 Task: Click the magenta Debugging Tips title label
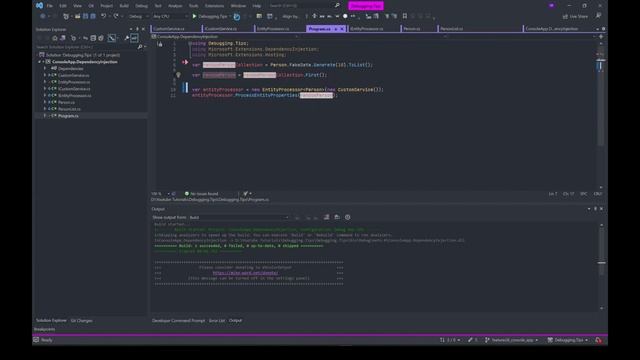pyautogui.click(x=366, y=6)
